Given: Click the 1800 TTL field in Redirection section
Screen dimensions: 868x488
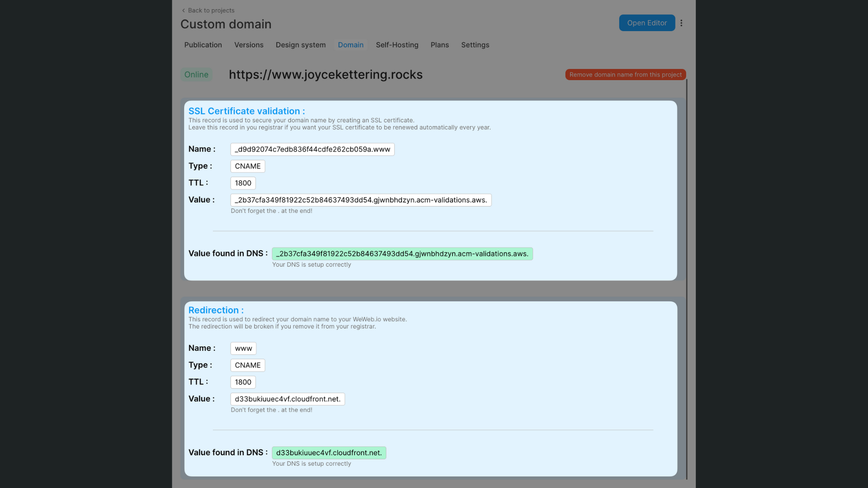Looking at the screenshot, I should click(243, 382).
